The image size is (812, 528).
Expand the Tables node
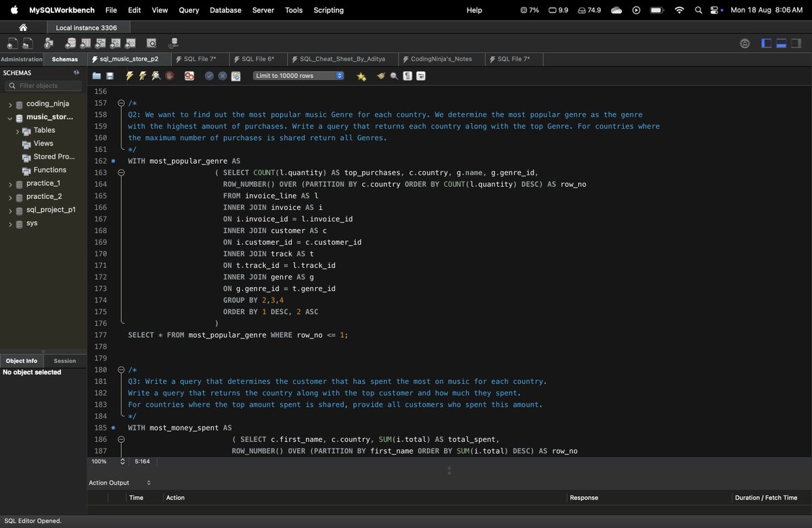click(x=18, y=131)
